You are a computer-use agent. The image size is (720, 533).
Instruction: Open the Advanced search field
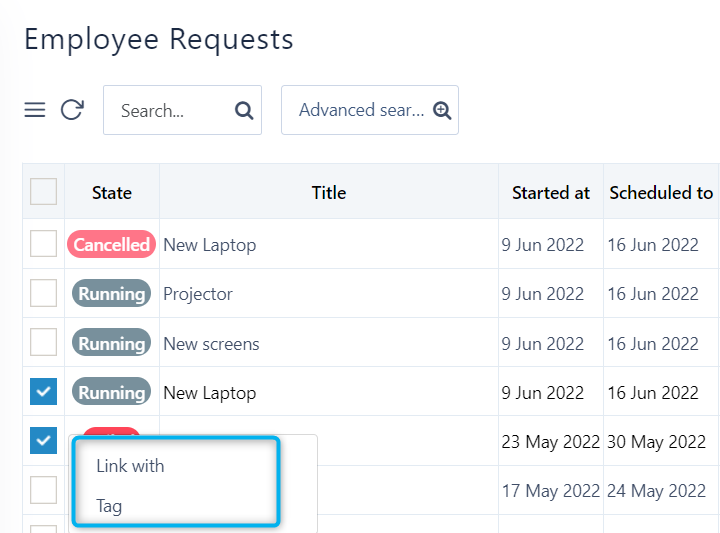370,110
